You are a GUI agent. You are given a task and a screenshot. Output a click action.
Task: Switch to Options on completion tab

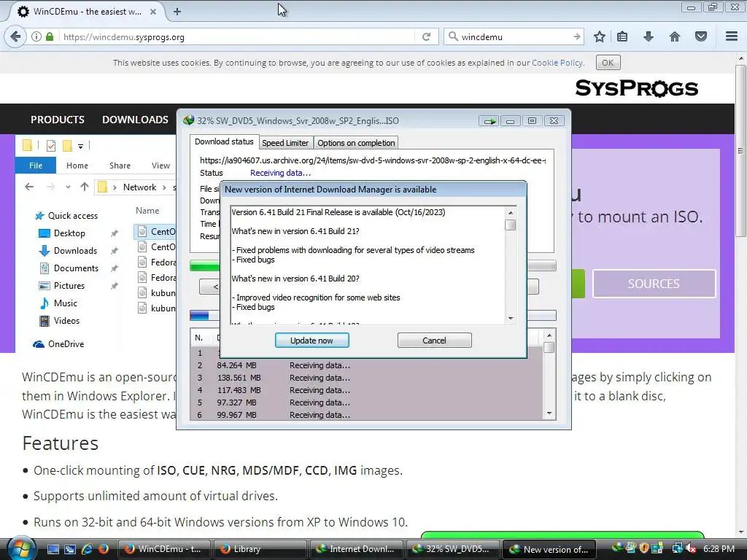[x=356, y=143]
